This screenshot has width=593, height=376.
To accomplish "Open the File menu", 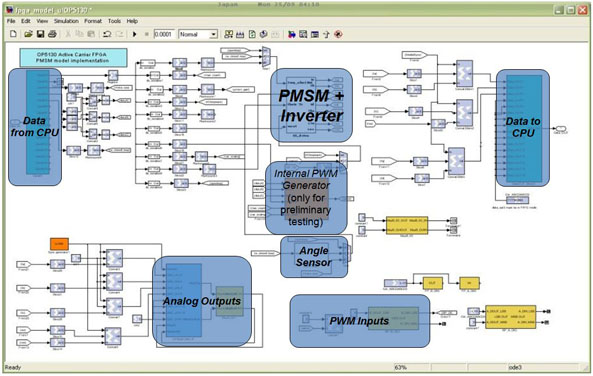I will click(11, 21).
